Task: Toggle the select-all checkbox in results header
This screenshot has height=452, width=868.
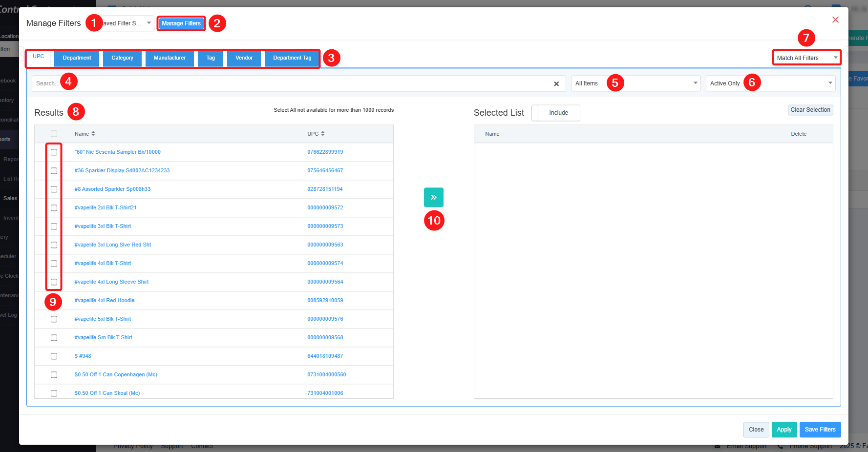Action: [54, 134]
